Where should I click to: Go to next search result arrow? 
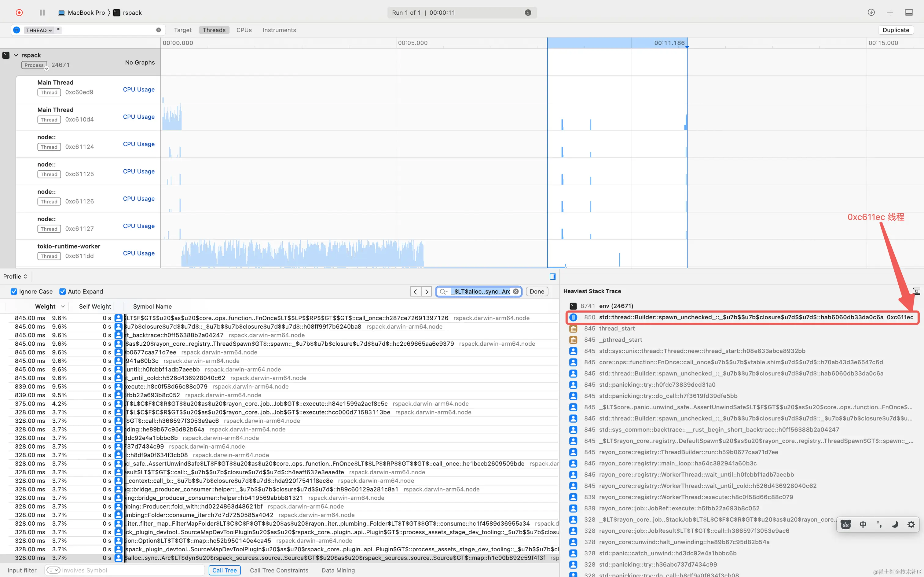point(427,292)
